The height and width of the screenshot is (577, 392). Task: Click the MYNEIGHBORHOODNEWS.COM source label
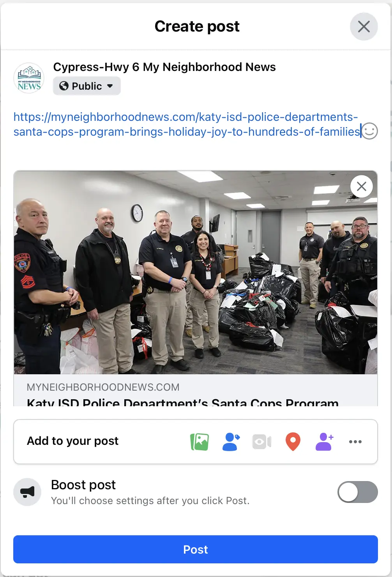click(103, 387)
